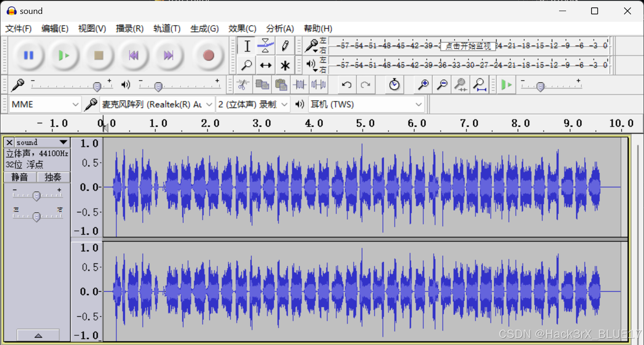Click the start monitoring recording meter
Image resolution: width=644 pixels, height=345 pixels.
click(468, 46)
